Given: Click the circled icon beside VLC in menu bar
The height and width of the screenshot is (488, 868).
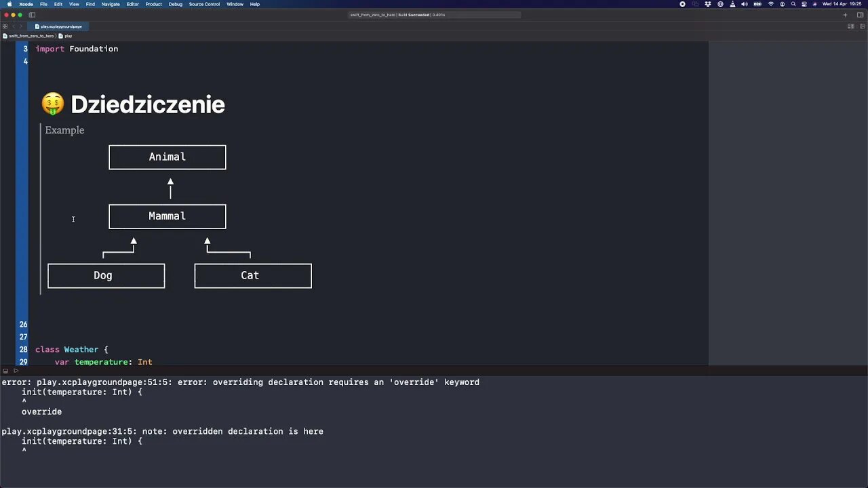Looking at the screenshot, I should coord(720,4).
